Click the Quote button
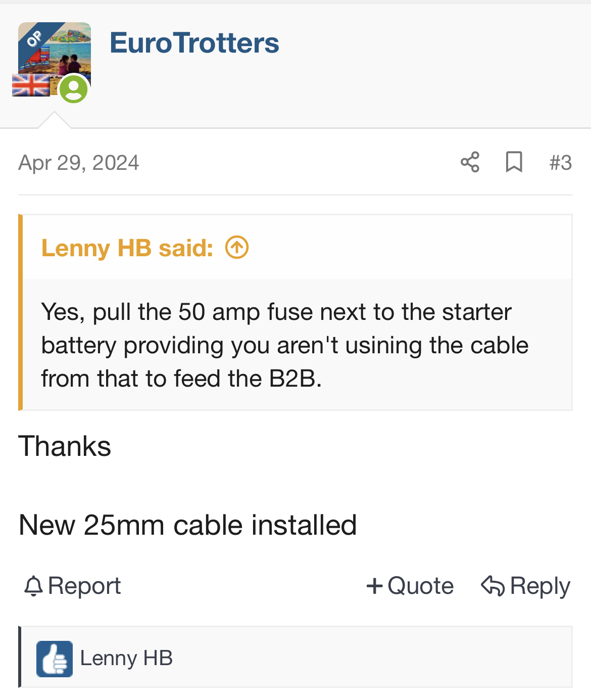This screenshot has width=591, height=700. click(410, 586)
